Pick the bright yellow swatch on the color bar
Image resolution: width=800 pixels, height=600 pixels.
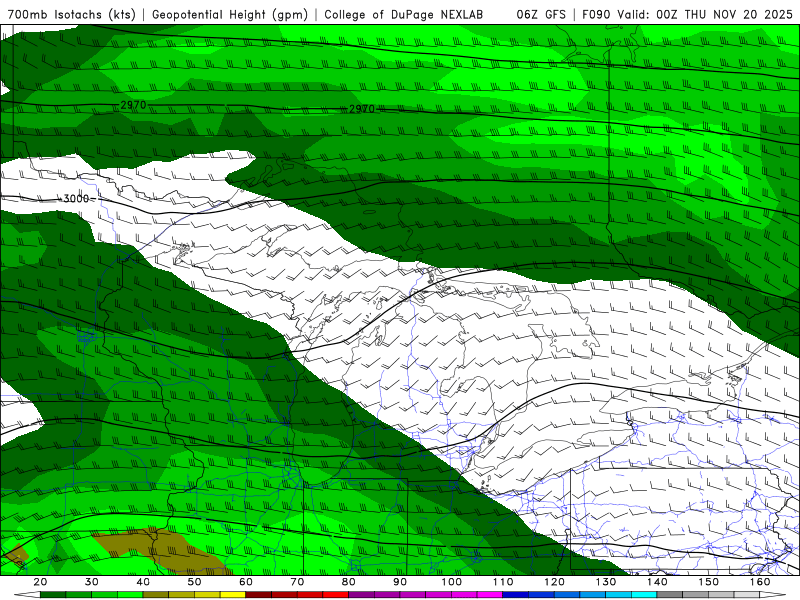click(233, 595)
